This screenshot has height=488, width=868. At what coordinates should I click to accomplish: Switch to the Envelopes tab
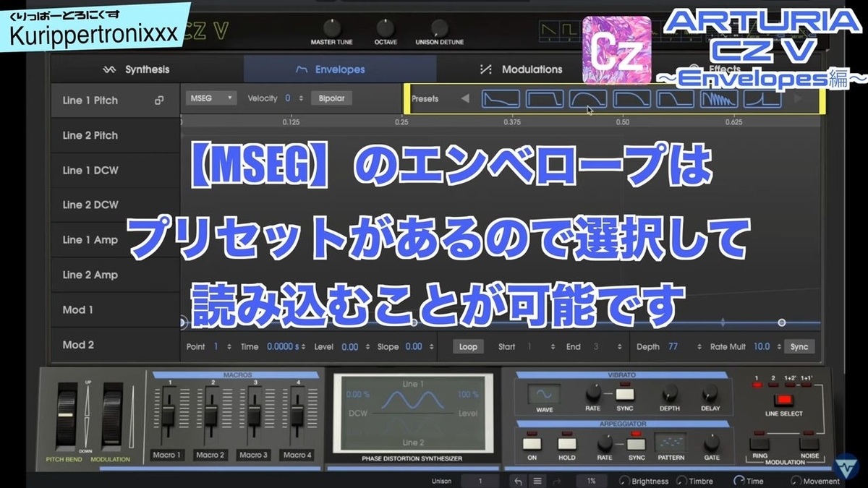tap(340, 69)
